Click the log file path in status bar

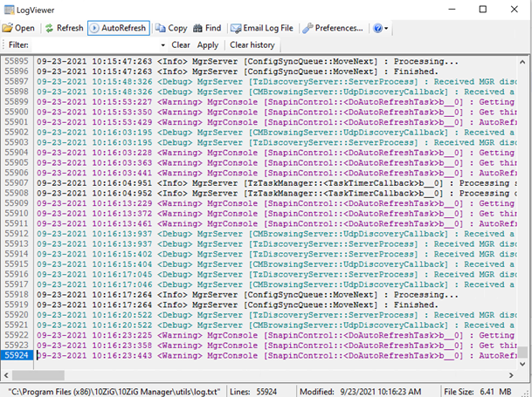click(x=114, y=392)
